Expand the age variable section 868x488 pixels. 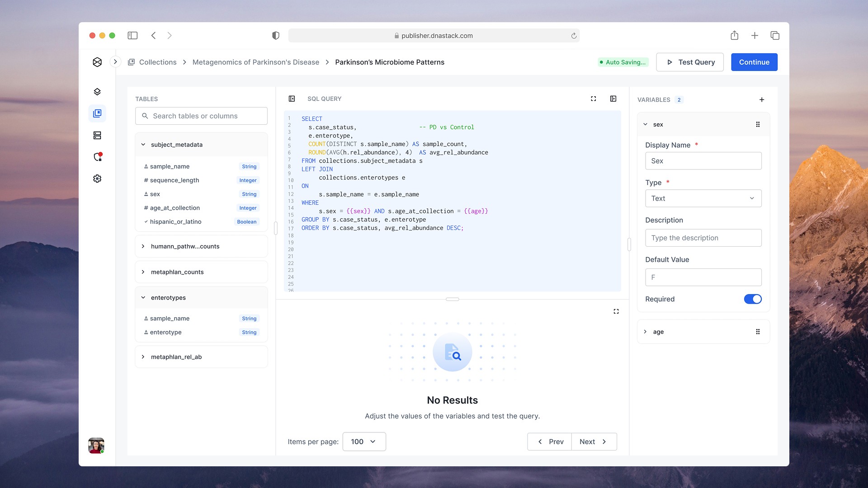point(645,332)
